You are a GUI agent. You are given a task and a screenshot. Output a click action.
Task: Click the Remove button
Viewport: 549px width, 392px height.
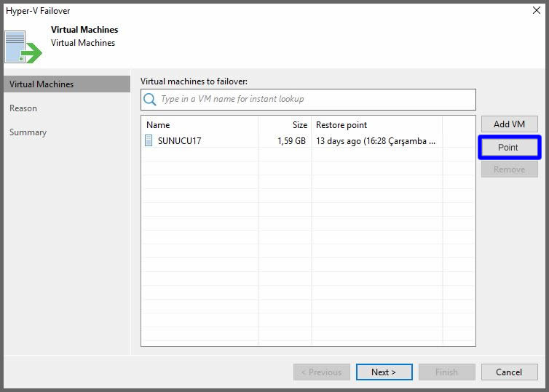click(509, 169)
